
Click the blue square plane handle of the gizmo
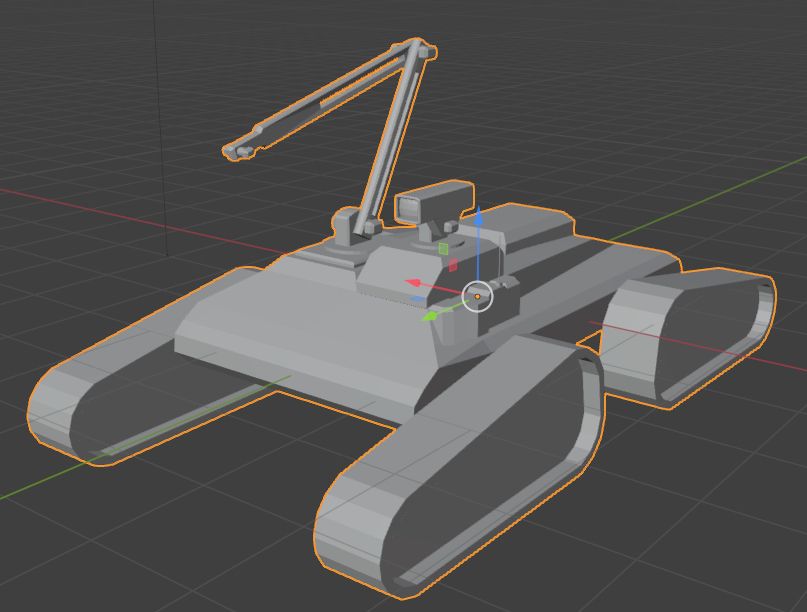(x=418, y=299)
